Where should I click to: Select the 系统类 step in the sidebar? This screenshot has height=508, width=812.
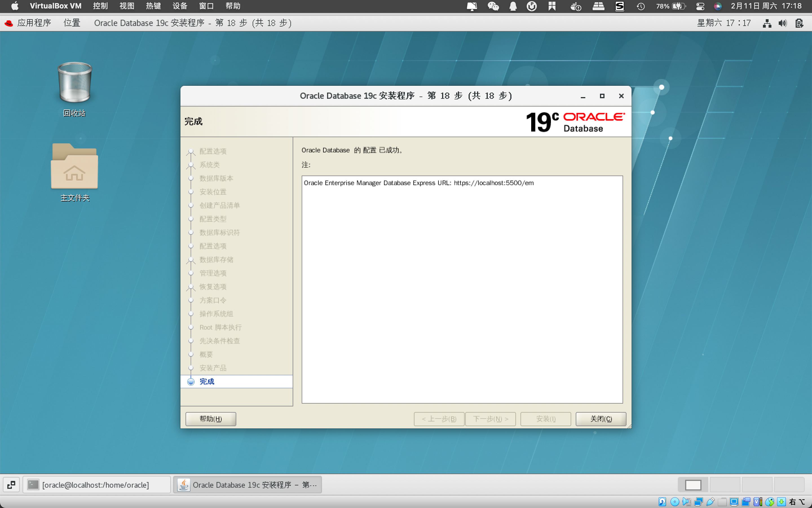coord(209,165)
